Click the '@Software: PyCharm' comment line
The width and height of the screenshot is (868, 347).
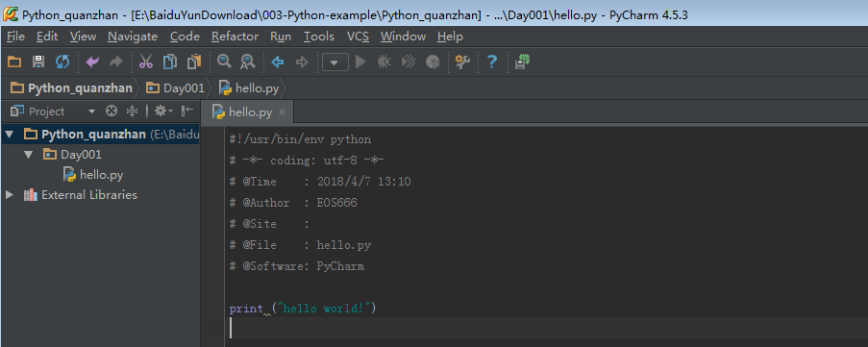click(297, 266)
